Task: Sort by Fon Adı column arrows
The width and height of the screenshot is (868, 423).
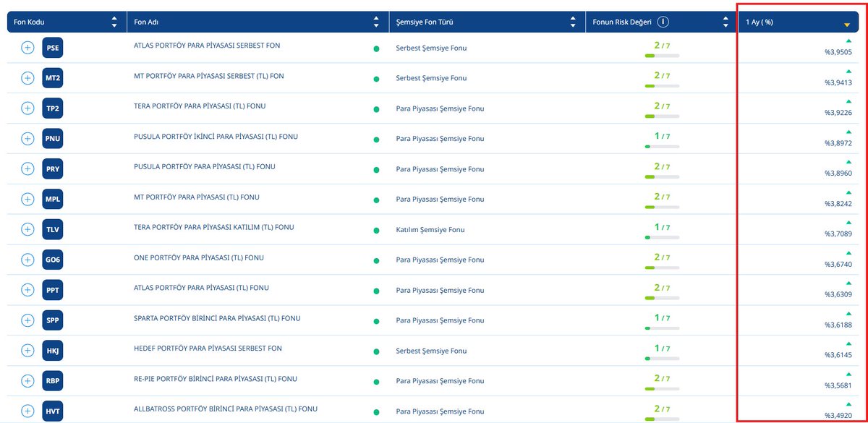Action: [x=375, y=22]
